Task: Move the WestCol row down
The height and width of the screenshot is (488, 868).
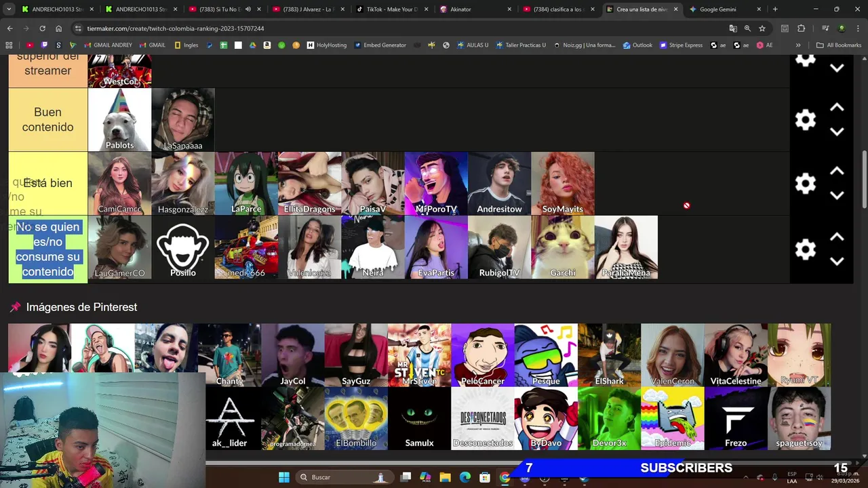Action: pos(837,68)
